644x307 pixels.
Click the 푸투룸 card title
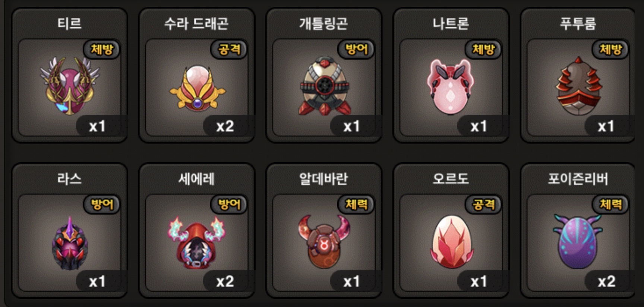(578, 23)
